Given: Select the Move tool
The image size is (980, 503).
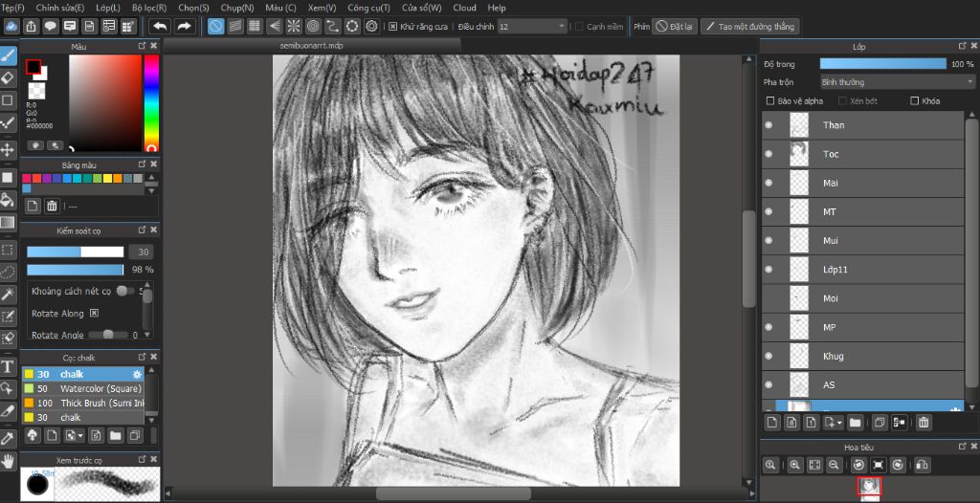Looking at the screenshot, I should pos(8,149).
